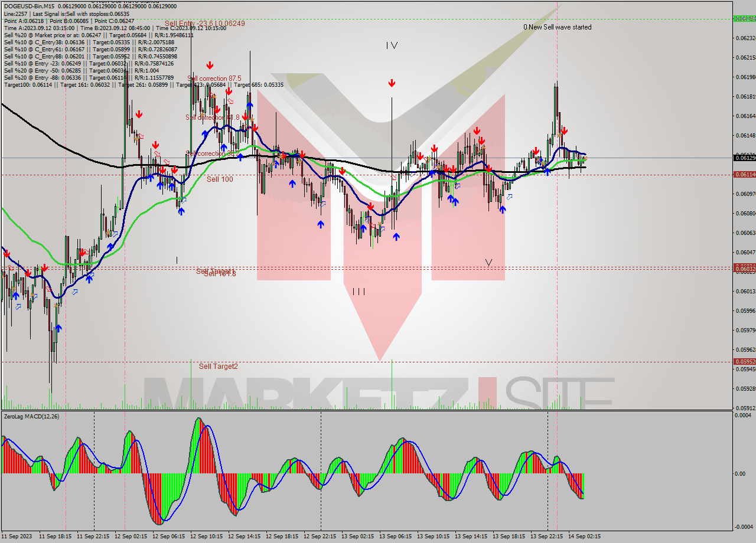Click the Time A:2023.09.12 03:15:00 line
The height and width of the screenshot is (543, 756).
pyautogui.click(x=115, y=28)
